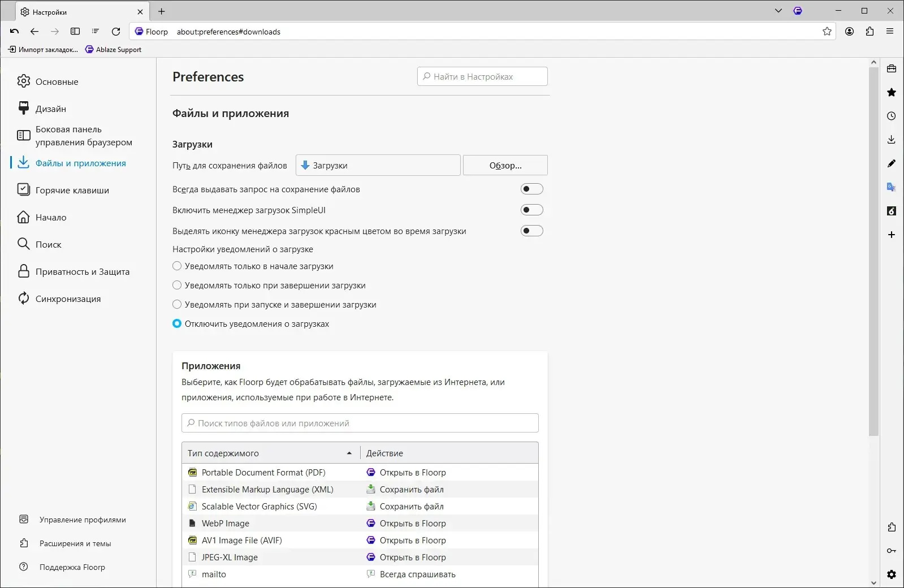Switch to Горячие клавиши settings section
Viewport: 904px width, 588px height.
click(x=72, y=191)
